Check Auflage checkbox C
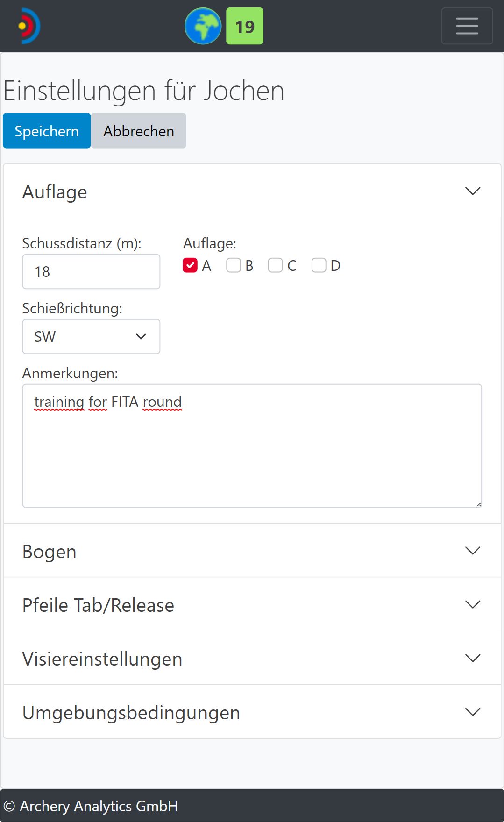Screen dimensions: 504x822 275,265
